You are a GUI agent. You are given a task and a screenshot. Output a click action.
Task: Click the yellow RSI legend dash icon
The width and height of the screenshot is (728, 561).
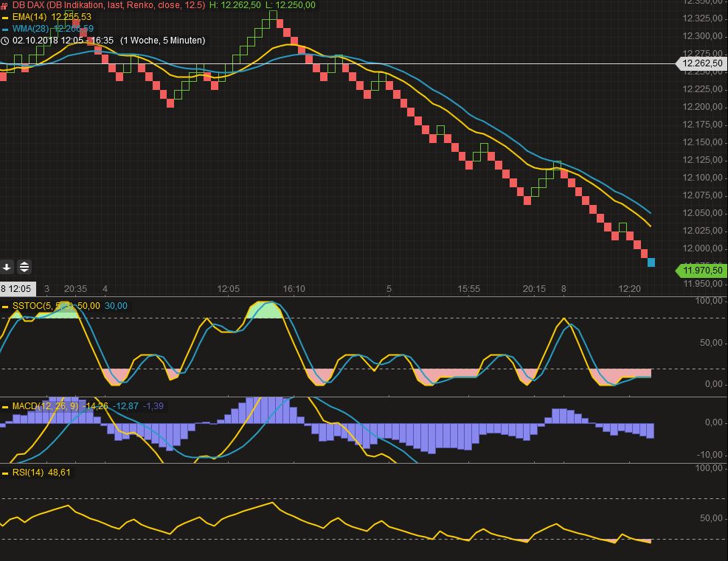(x=5, y=473)
